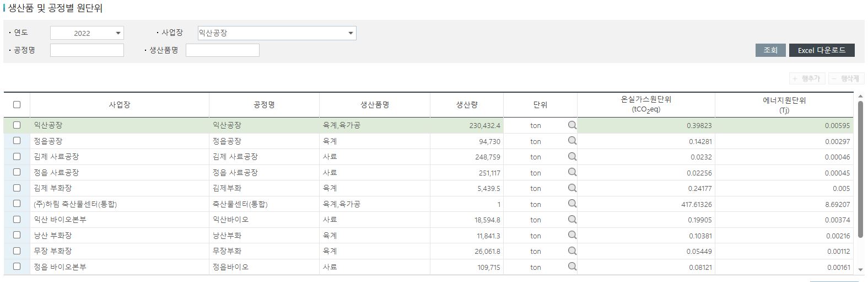Click the 공정명 text input field

87,50
